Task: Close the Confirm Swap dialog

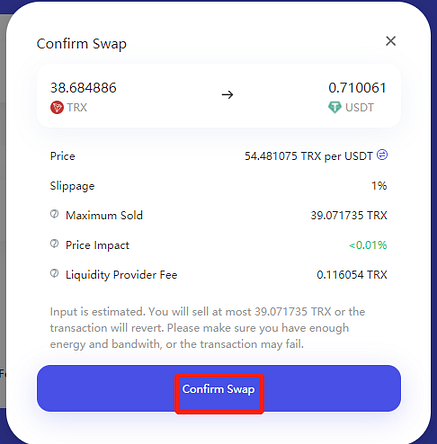Action: coord(391,41)
